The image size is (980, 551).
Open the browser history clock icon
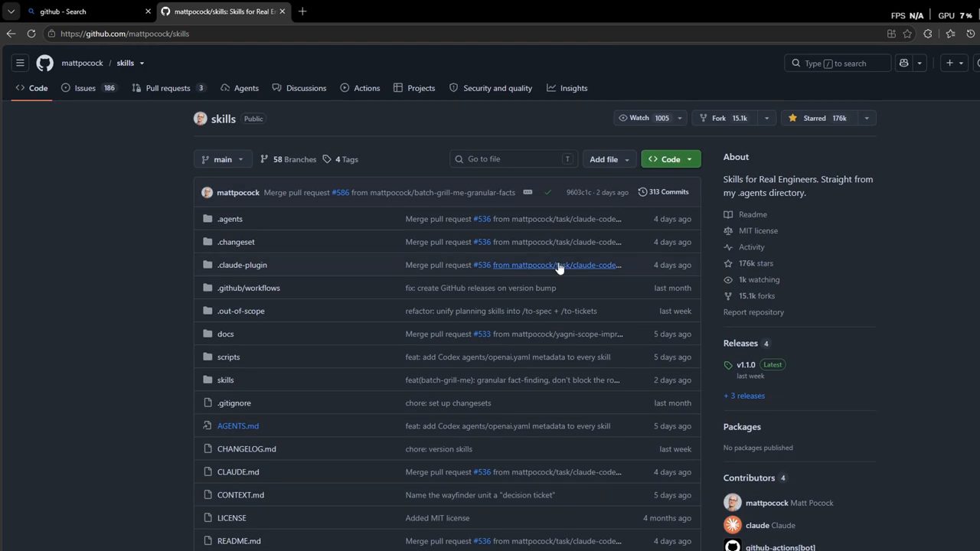tap(972, 34)
